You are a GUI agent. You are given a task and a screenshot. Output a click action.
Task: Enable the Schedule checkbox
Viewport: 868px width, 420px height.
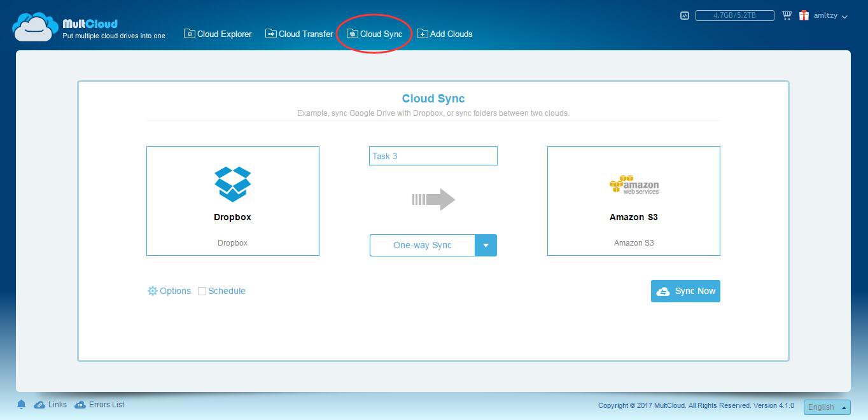202,291
